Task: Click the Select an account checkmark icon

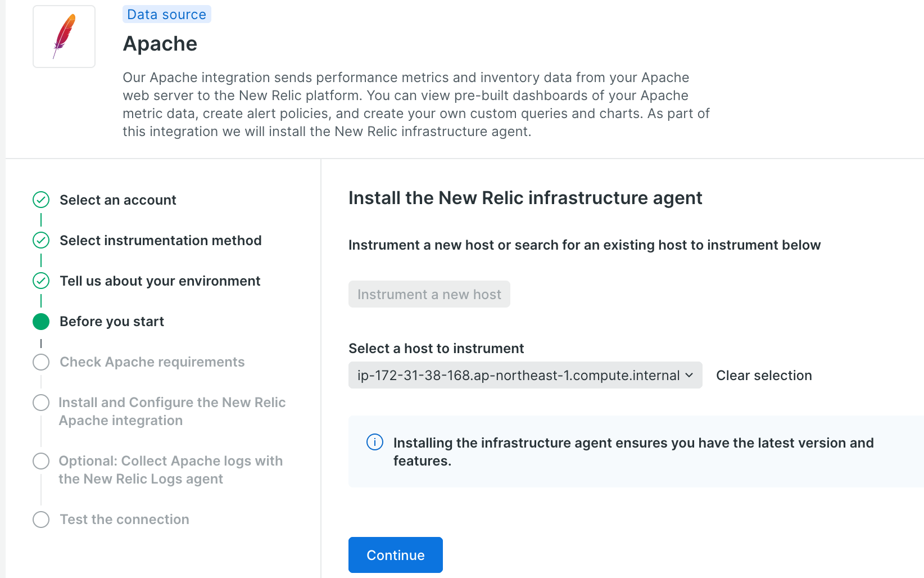Action: click(x=41, y=200)
